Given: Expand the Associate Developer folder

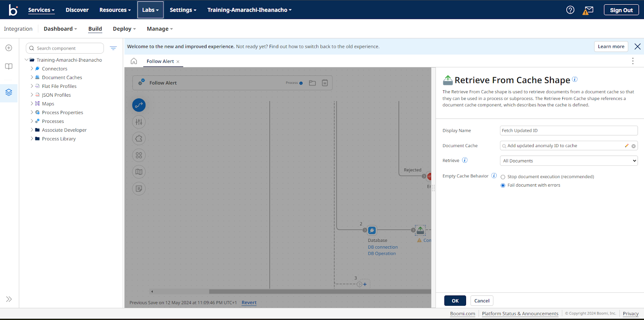Looking at the screenshot, I should pyautogui.click(x=32, y=130).
